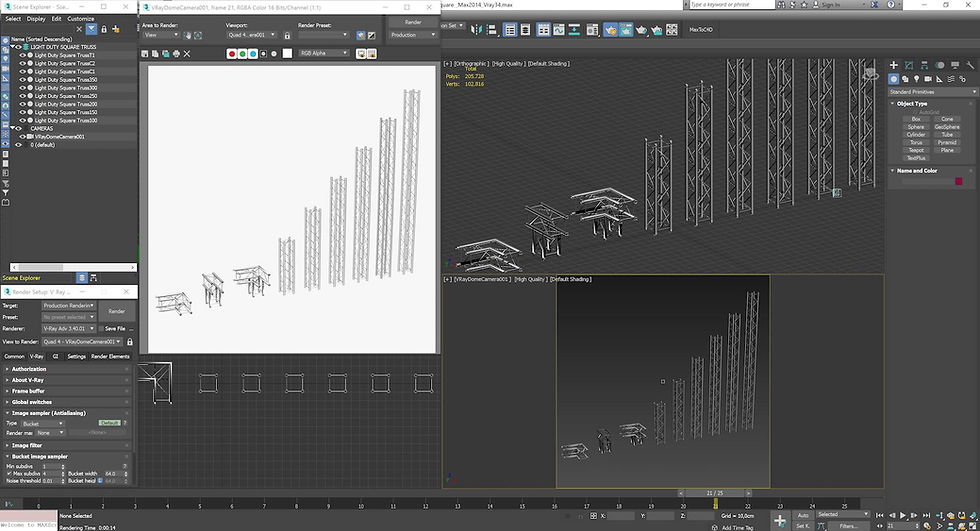Hide Light Duty Square Truss350 via eye icon
This screenshot has height=531, width=980.
[x=23, y=80]
